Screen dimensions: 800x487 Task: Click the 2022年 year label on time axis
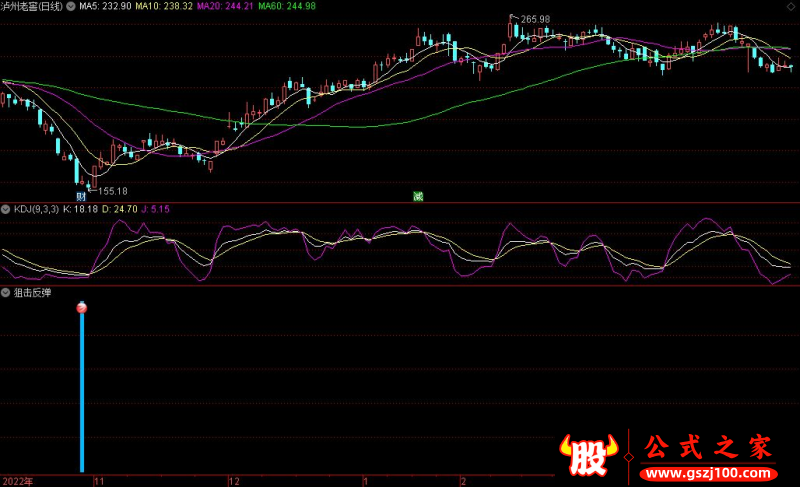[x=18, y=480]
